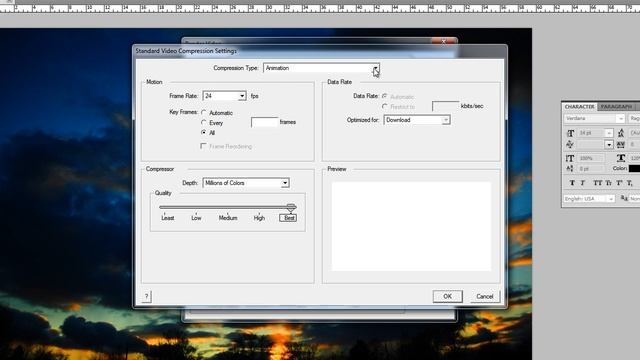This screenshot has height=360, width=640.
Task: Toggle Superscript in Character panel
Action: [x=619, y=183]
